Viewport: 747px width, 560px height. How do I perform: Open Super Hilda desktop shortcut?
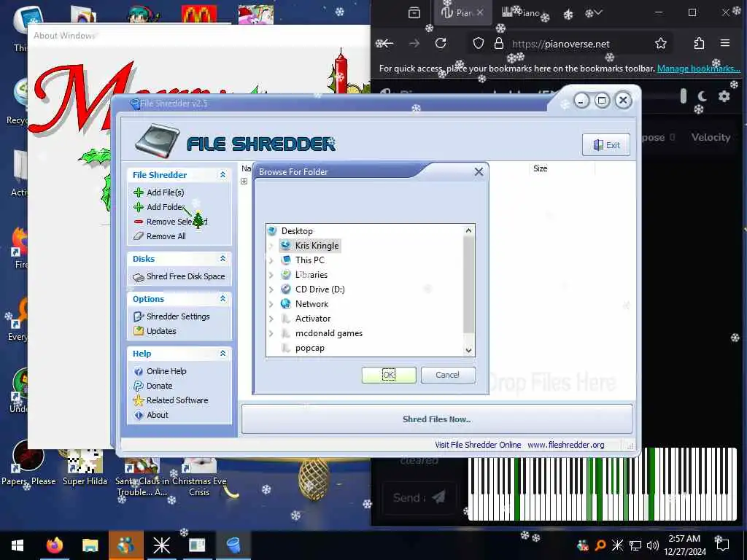point(85,467)
